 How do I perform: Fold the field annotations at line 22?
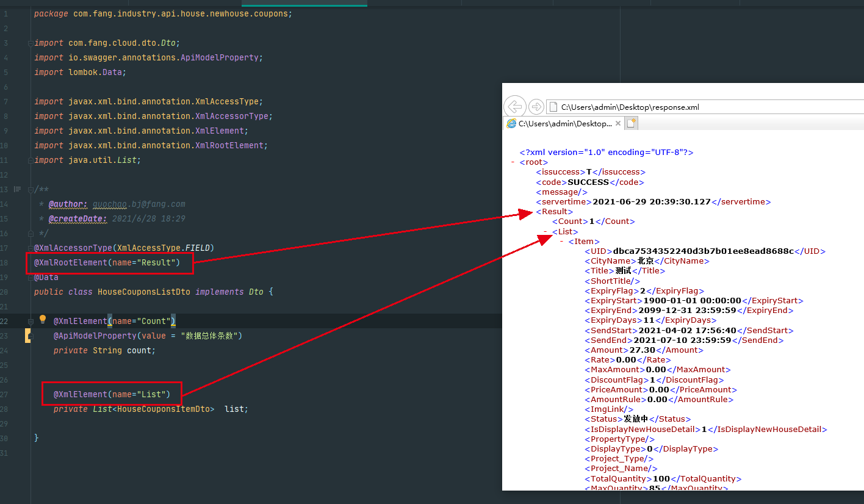pyautogui.click(x=31, y=322)
